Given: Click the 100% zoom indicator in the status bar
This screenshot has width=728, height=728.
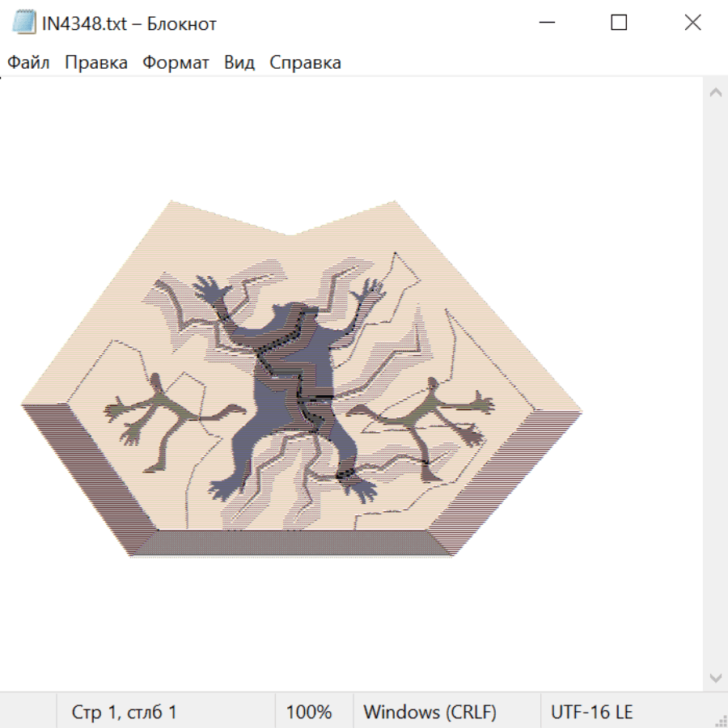Looking at the screenshot, I should point(309,713).
